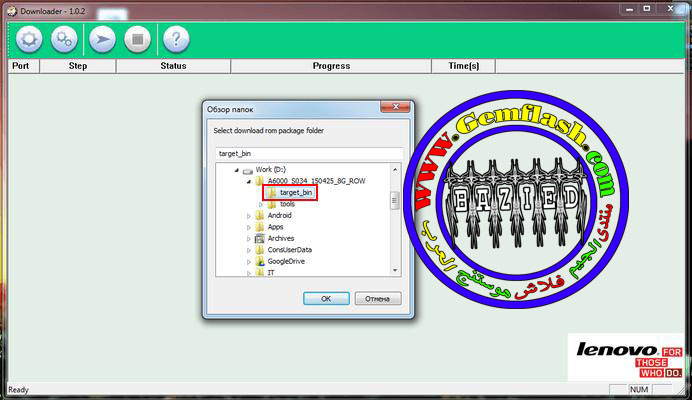Select the Status column header
The width and height of the screenshot is (692, 400).
pos(173,66)
